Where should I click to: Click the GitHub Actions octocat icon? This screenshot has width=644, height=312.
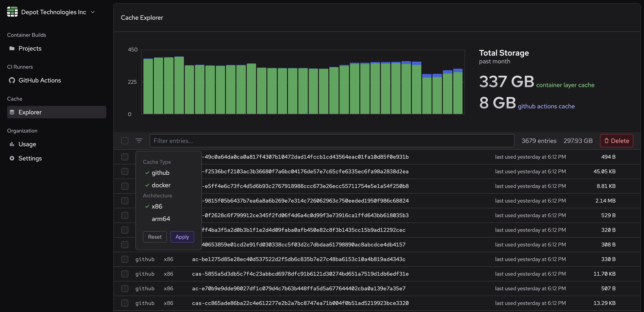[x=12, y=80]
